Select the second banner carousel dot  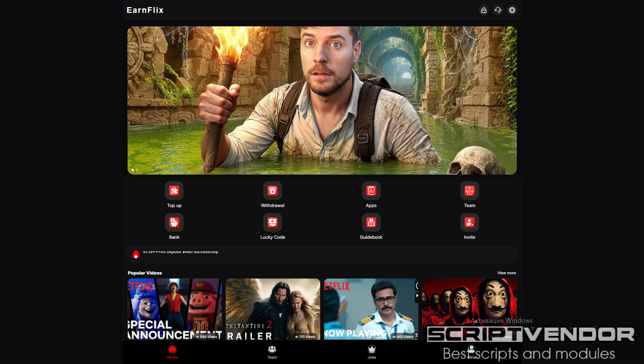[x=137, y=170]
